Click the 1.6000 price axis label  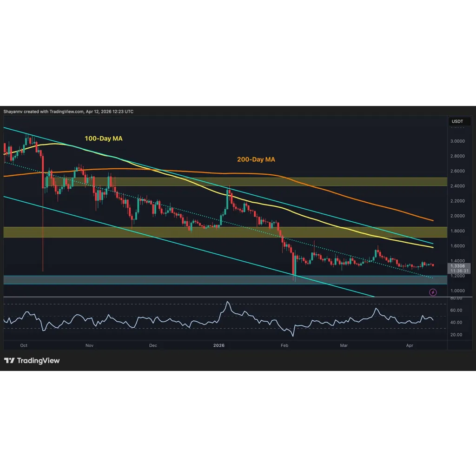click(x=457, y=246)
